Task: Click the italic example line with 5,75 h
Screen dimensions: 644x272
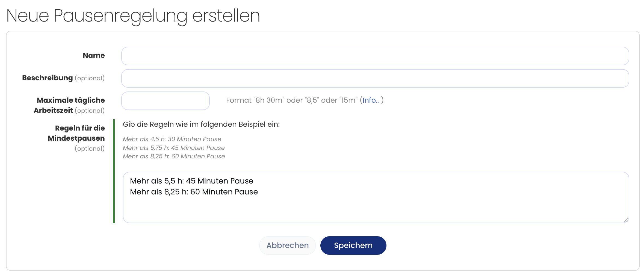Action: point(174,148)
